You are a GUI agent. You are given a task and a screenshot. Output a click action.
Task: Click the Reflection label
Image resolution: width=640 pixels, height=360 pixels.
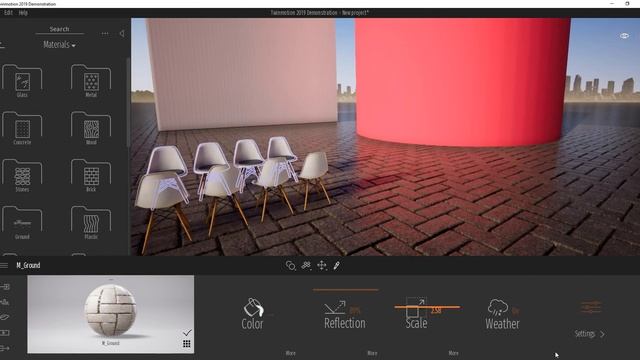click(x=345, y=323)
